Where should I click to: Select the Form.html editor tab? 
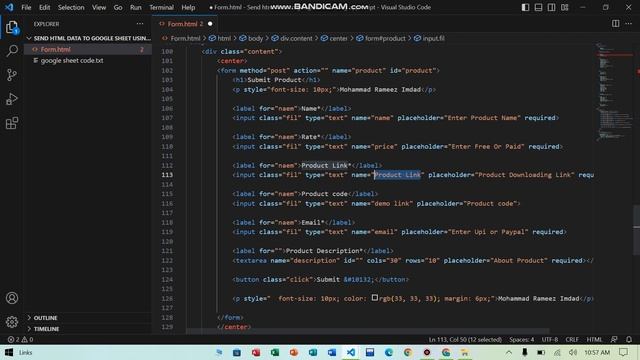coord(184,24)
